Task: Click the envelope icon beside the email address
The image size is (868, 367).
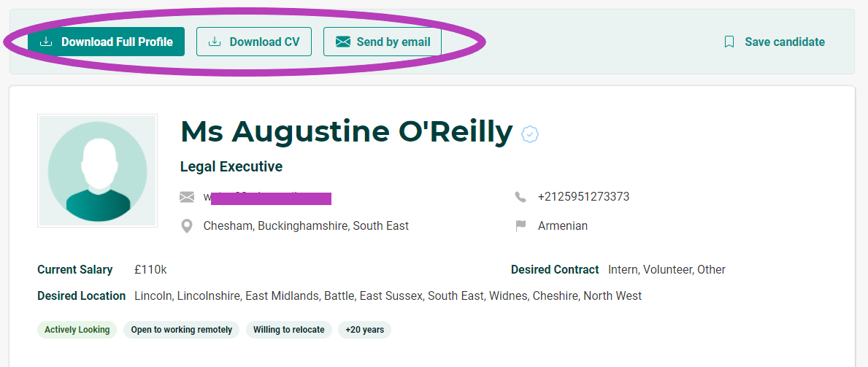Action: [x=187, y=196]
